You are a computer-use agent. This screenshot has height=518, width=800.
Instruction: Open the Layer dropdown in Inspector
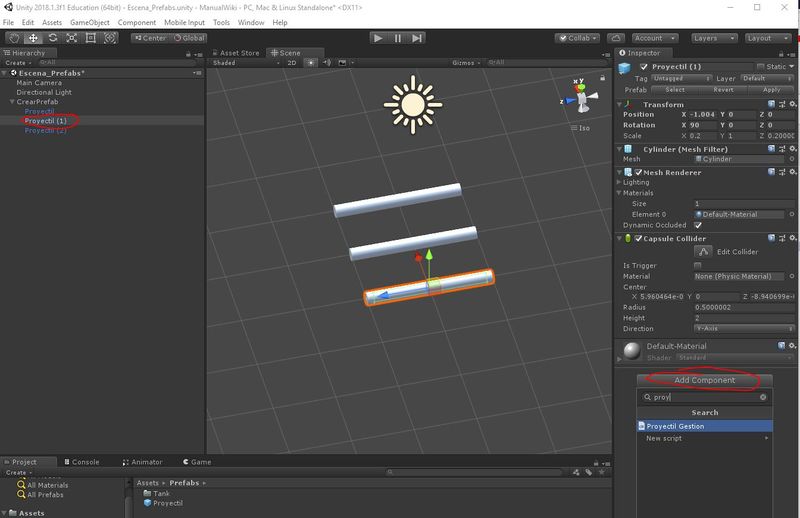(767, 79)
